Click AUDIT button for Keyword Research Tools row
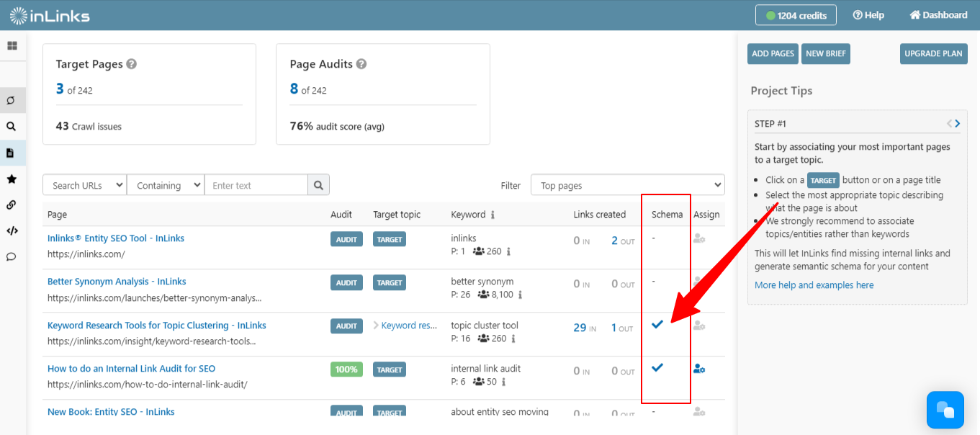Image resolution: width=980 pixels, height=435 pixels. [x=346, y=326]
